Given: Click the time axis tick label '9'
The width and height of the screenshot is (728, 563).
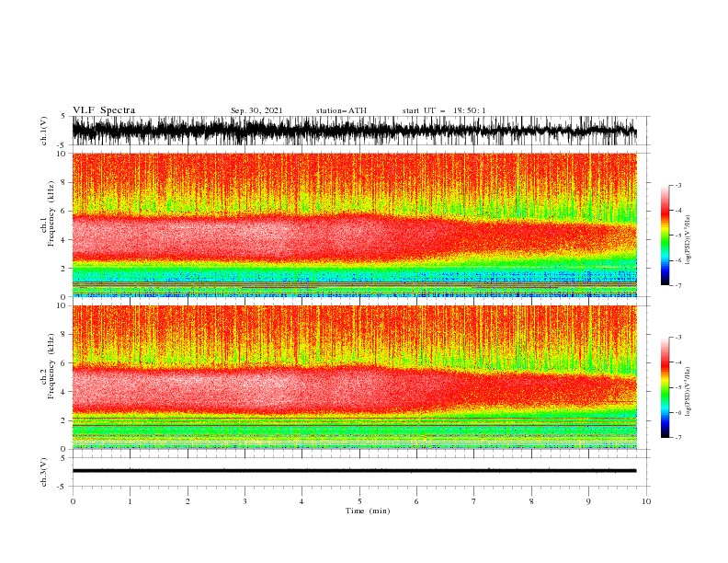Looking at the screenshot, I should [588, 501].
